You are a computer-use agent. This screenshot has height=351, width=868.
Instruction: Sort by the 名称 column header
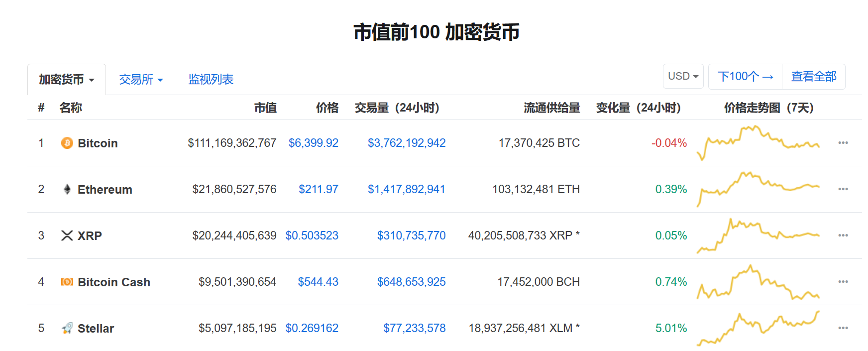click(x=71, y=108)
